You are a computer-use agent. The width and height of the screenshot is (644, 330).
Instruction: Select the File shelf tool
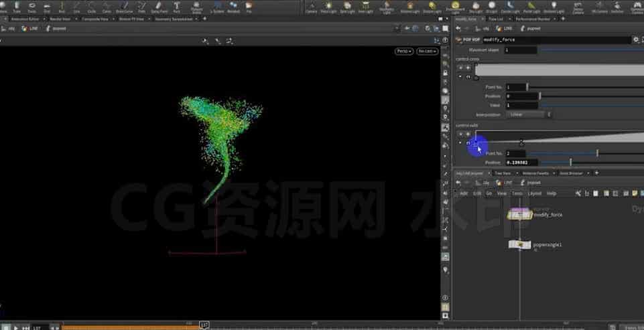(249, 7)
